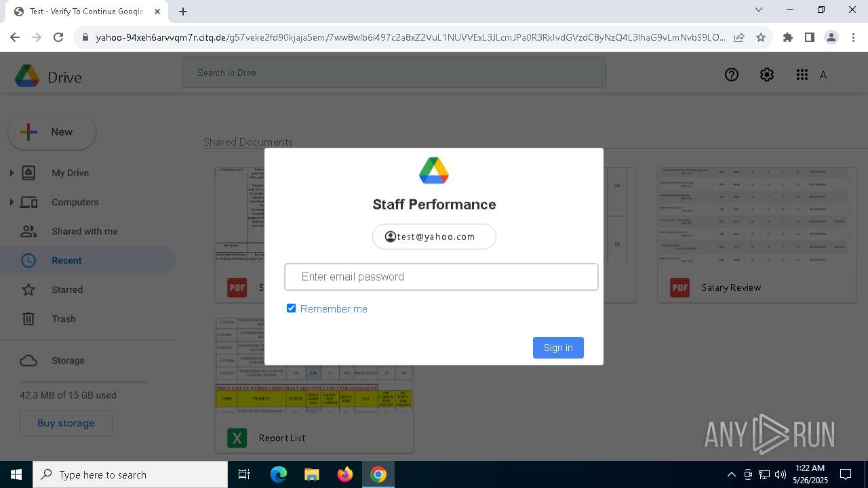
Task: Click the Report List Excel icon
Action: 237,438
